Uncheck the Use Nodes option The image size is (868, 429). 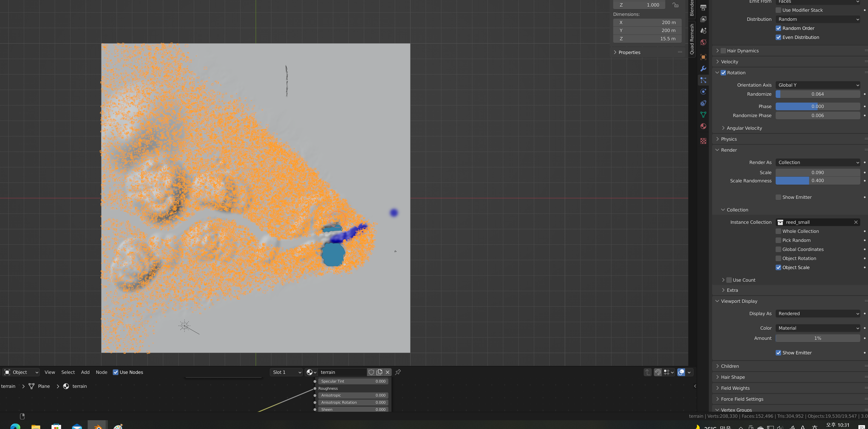(116, 372)
